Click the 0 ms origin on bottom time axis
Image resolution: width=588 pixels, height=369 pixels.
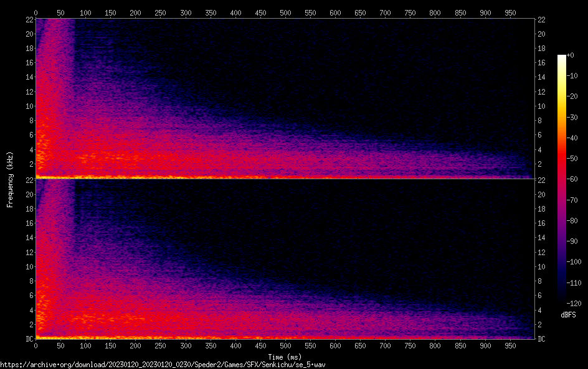[36, 345]
